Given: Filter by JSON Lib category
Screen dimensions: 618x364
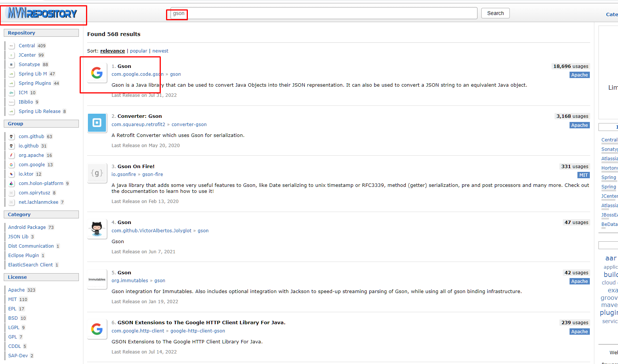Looking at the screenshot, I should coord(18,237).
